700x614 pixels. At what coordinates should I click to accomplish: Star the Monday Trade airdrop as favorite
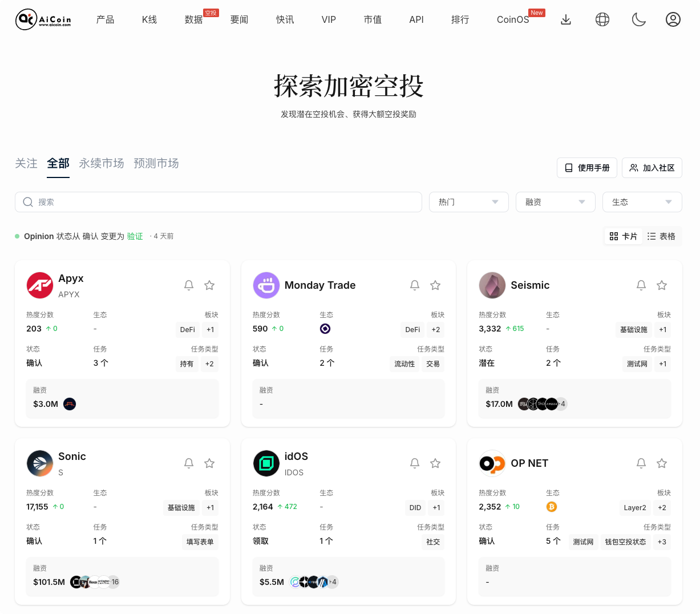[x=435, y=285]
